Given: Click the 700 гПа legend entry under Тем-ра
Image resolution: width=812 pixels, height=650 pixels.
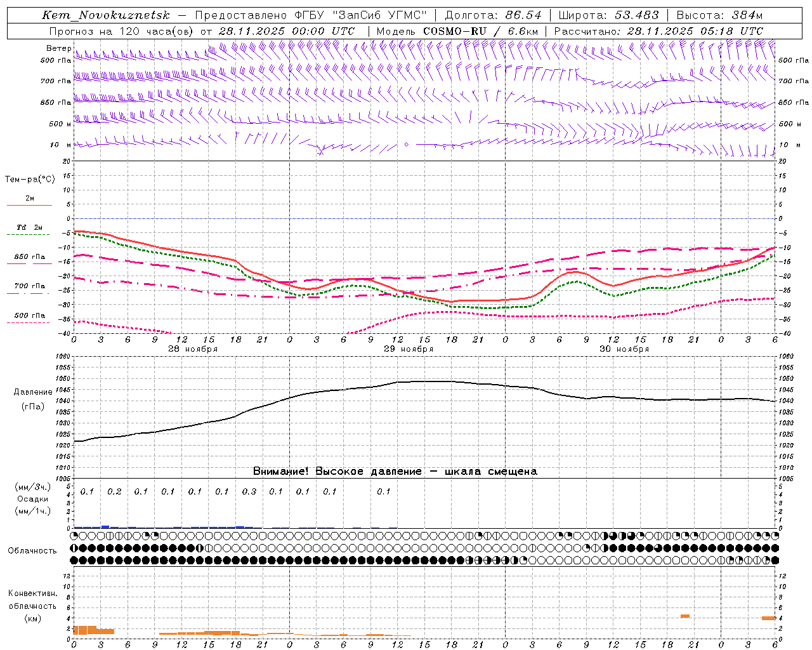Looking at the screenshot, I should [29, 286].
